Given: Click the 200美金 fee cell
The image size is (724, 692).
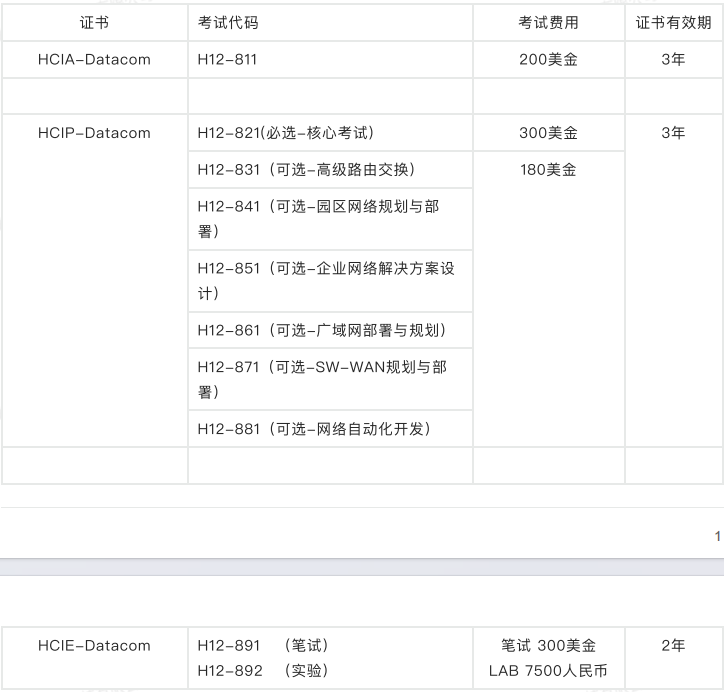Looking at the screenshot, I should coord(548,60).
